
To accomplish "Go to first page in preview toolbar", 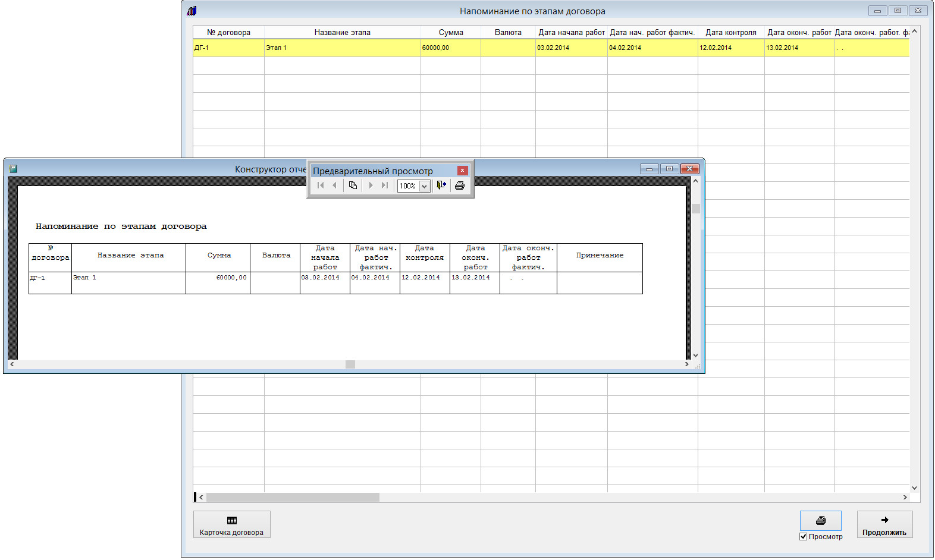I will tap(321, 185).
